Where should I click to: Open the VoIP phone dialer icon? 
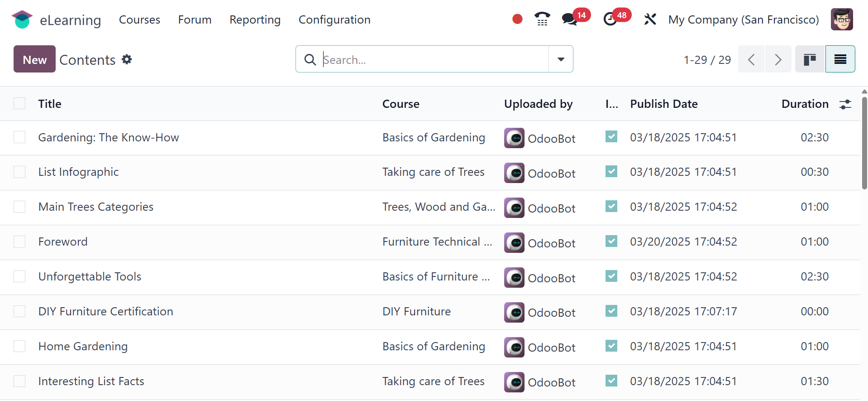click(542, 19)
